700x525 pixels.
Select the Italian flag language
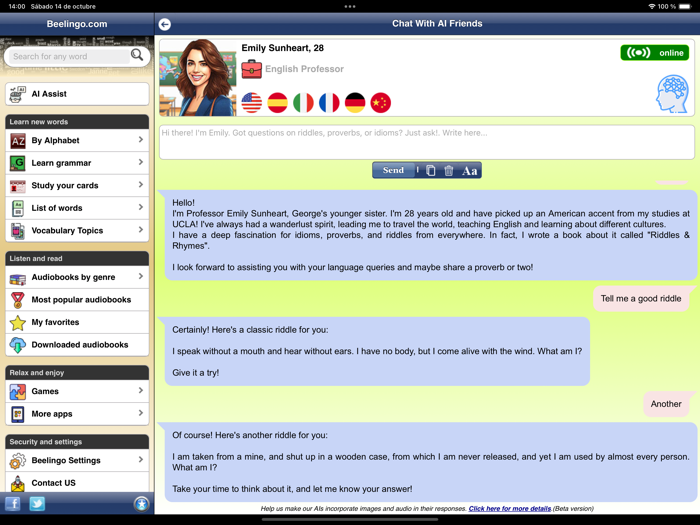point(303,103)
